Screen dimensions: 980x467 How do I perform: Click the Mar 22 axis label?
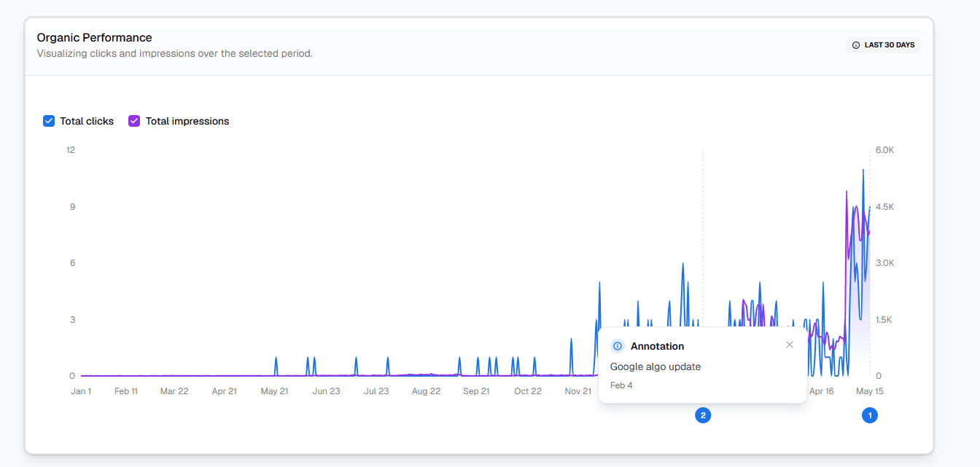[x=174, y=391]
